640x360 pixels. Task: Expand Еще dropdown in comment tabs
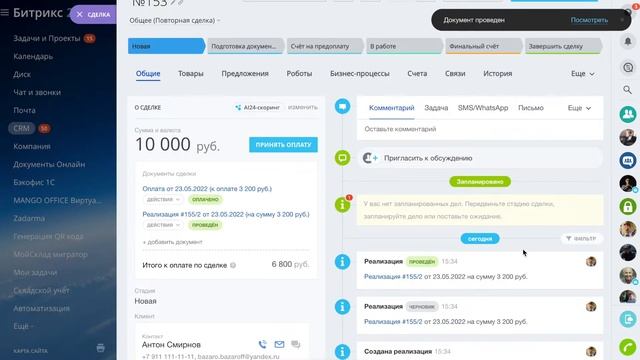tap(579, 108)
